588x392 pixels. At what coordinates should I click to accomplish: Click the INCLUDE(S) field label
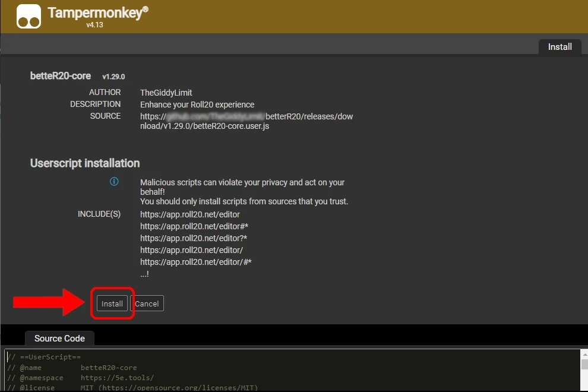99,214
